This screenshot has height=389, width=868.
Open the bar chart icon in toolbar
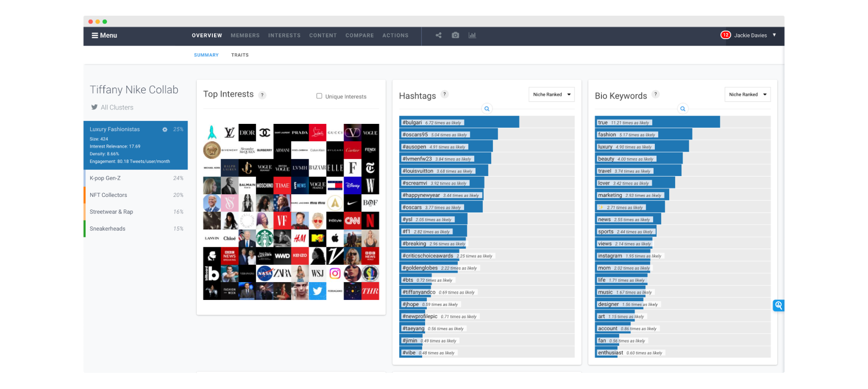pyautogui.click(x=472, y=35)
